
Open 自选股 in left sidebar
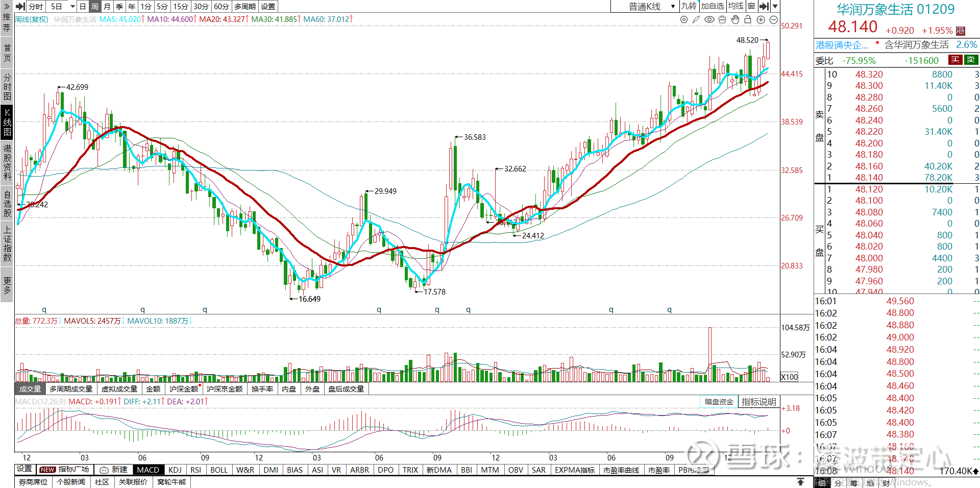click(x=7, y=204)
